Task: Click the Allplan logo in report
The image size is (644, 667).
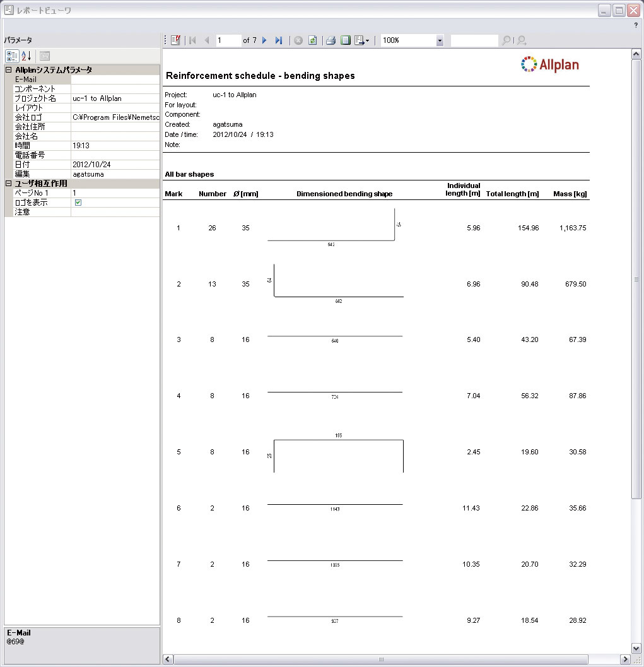Action: tap(550, 64)
